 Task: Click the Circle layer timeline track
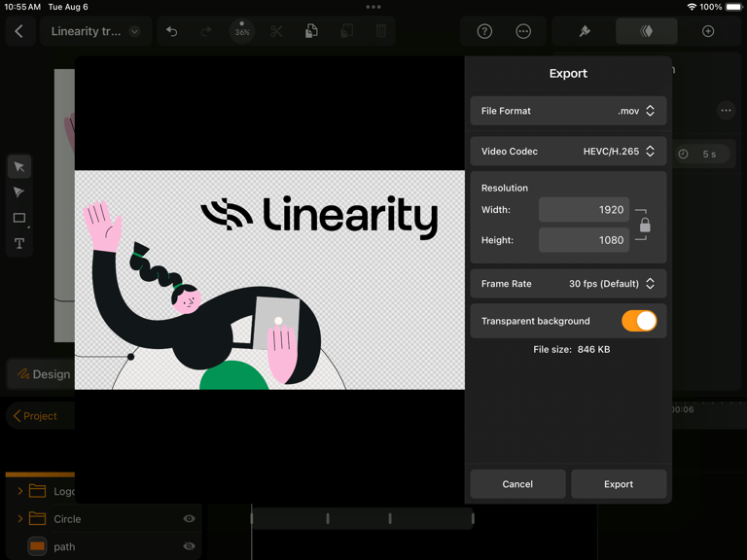coord(362,518)
